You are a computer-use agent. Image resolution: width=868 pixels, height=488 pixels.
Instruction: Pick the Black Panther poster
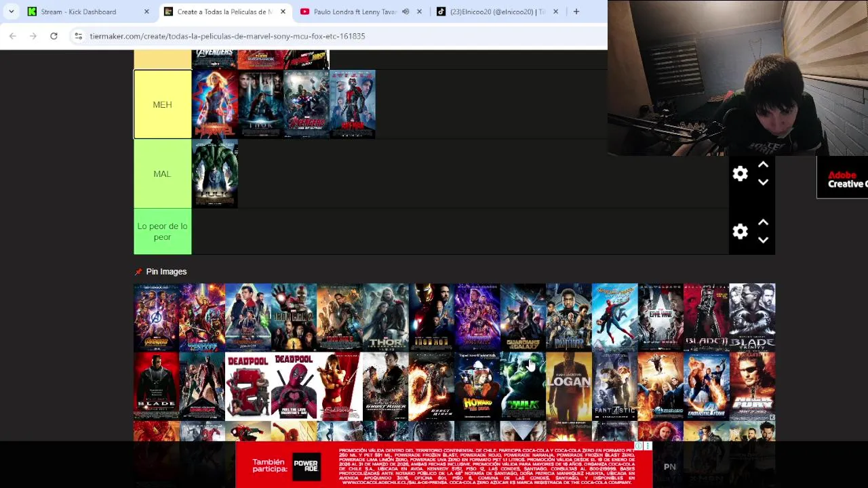568,317
